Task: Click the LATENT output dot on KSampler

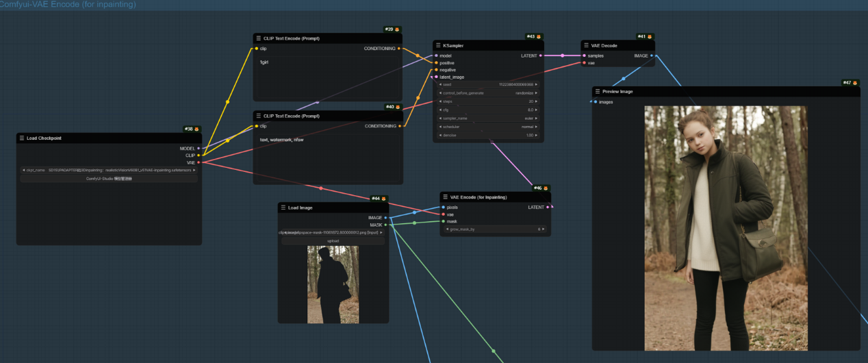Action: click(x=541, y=55)
